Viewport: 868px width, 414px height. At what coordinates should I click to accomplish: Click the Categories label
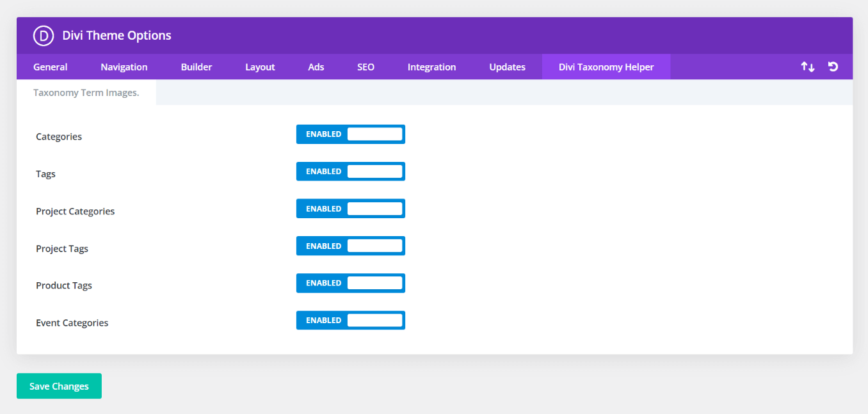59,136
